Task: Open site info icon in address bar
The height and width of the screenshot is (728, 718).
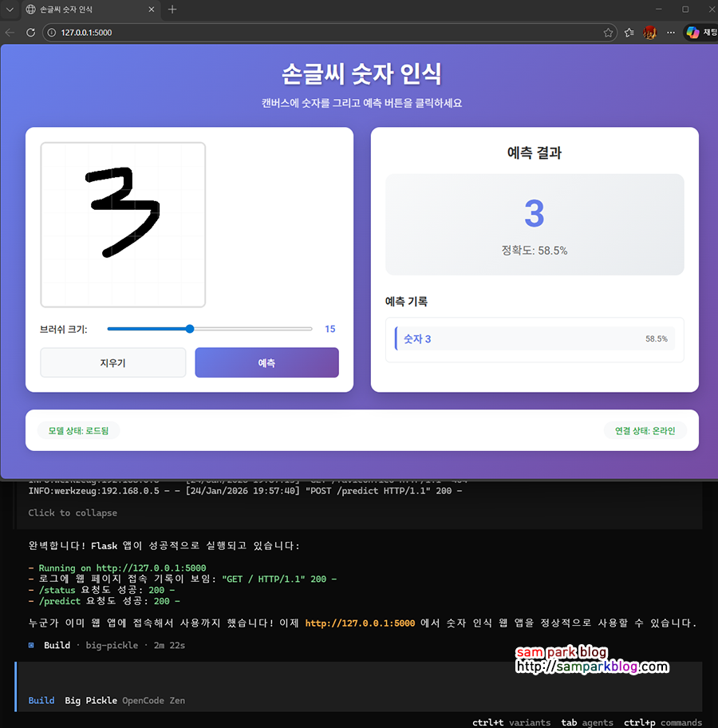Action: click(52, 33)
